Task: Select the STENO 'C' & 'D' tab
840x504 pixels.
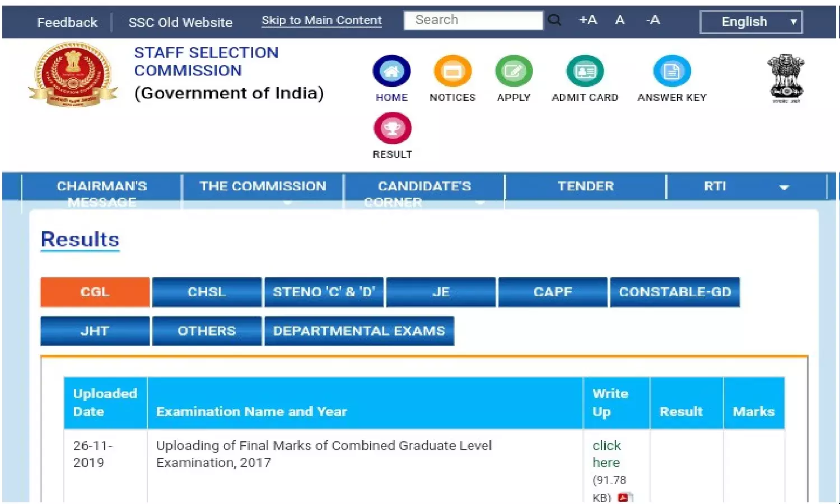Action: coord(324,292)
